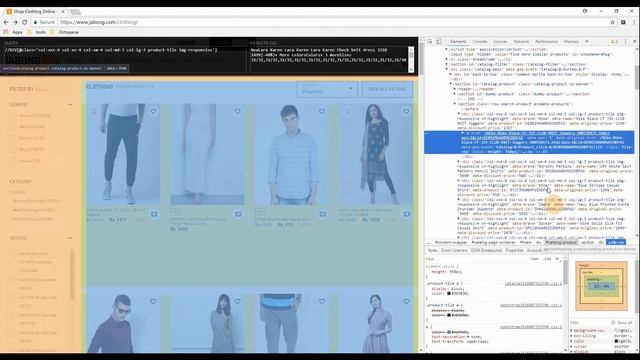The image size is (640, 360).
Task: Activate the DevTools inspect element picker
Action: [430, 42]
